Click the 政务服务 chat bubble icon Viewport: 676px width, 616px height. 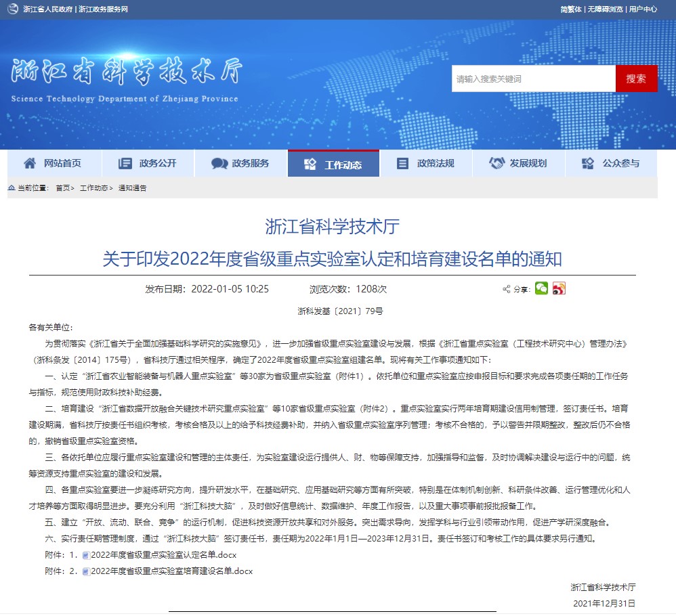tap(219, 163)
